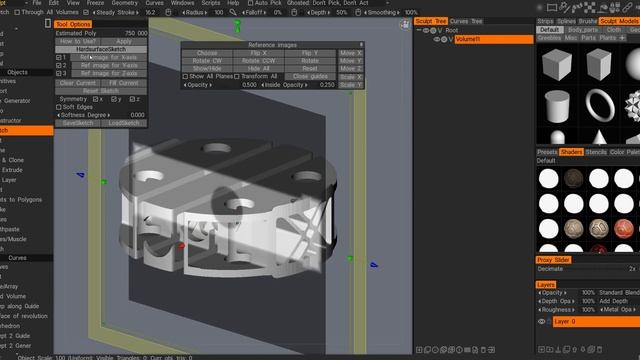
Task: Toggle Layer 0 visibility eye
Action: 542,322
